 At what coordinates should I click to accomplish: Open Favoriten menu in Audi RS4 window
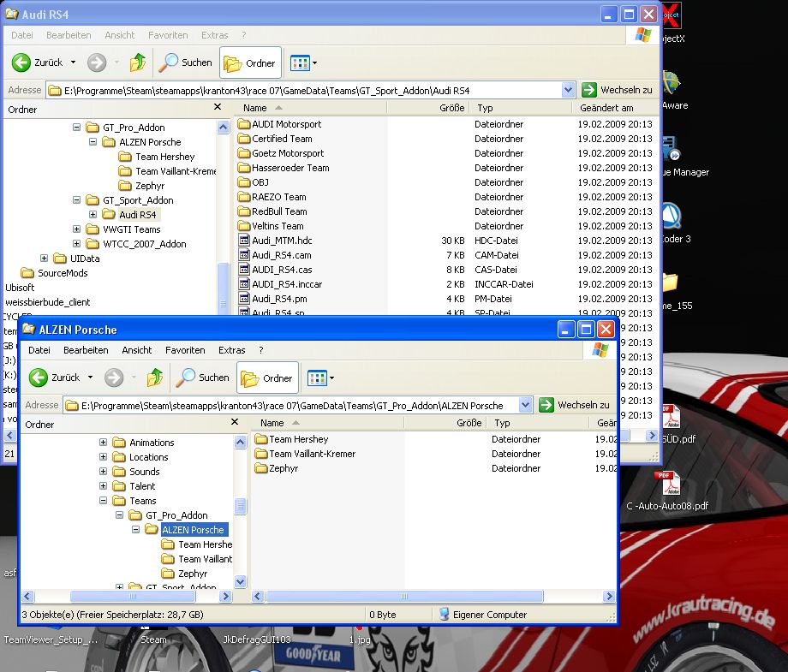click(168, 35)
